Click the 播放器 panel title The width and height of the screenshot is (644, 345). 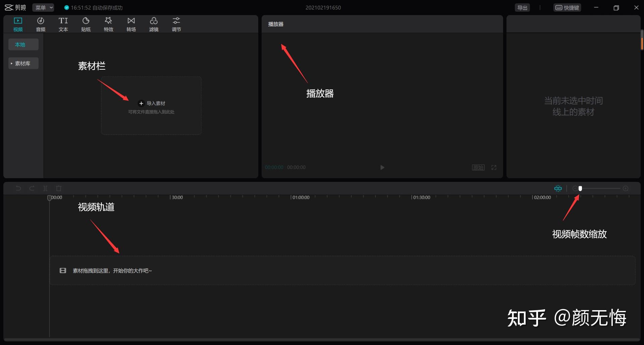click(276, 24)
